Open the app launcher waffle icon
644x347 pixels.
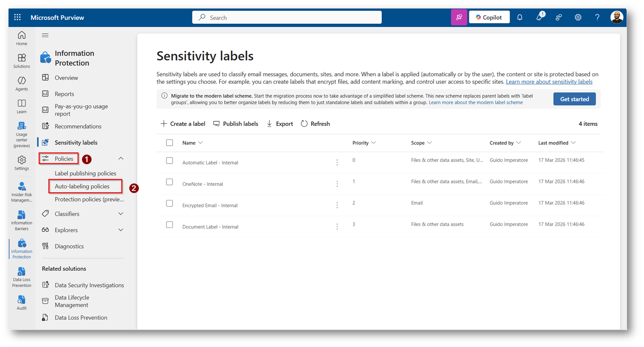click(17, 17)
